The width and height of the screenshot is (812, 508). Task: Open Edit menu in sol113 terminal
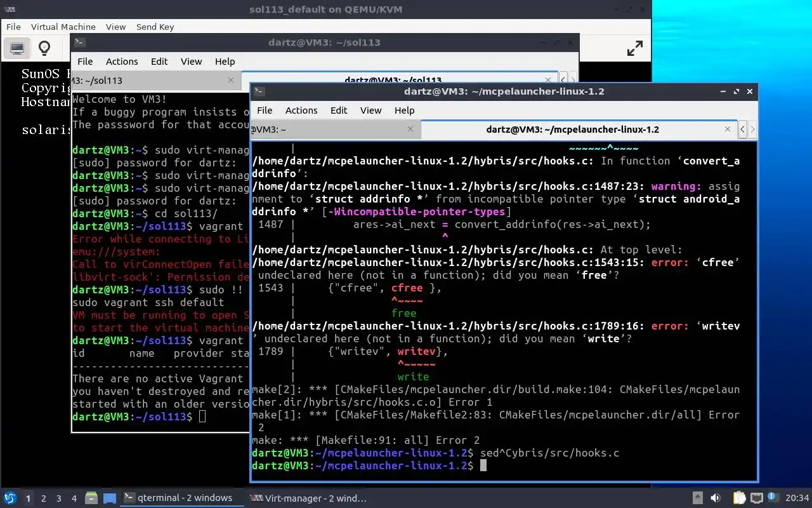pos(159,61)
